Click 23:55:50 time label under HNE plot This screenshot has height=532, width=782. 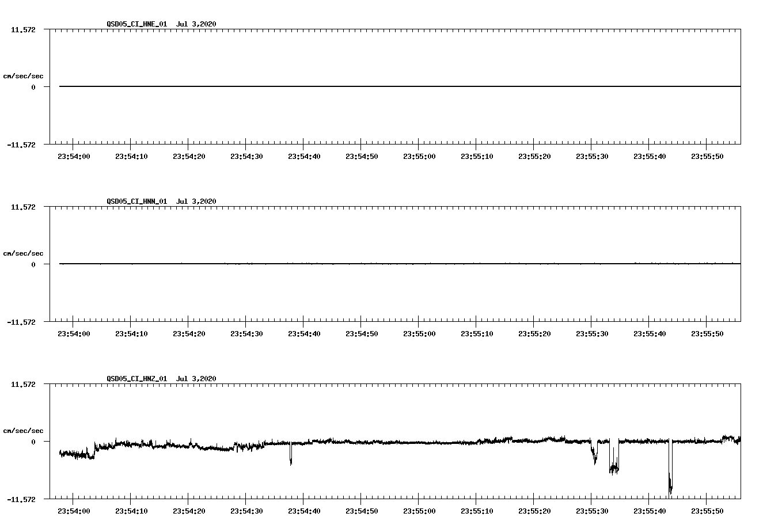(x=707, y=156)
